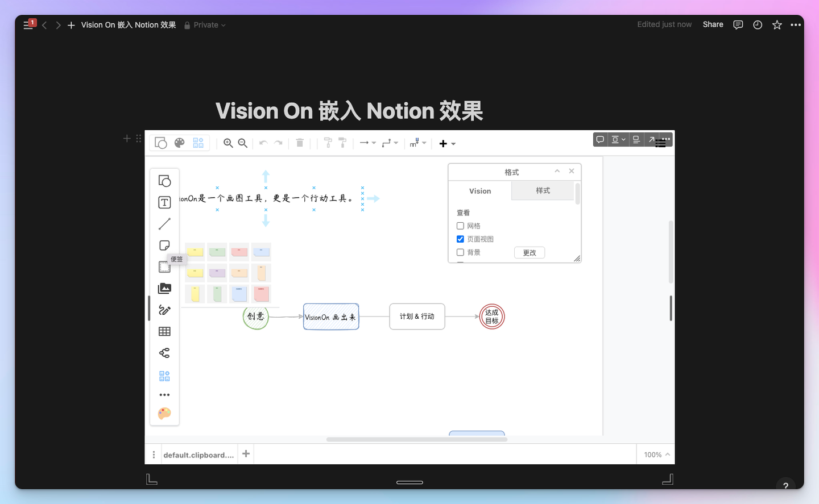Select the Text tool in left toolbar
Screen dimensions: 819x504
coord(164,202)
